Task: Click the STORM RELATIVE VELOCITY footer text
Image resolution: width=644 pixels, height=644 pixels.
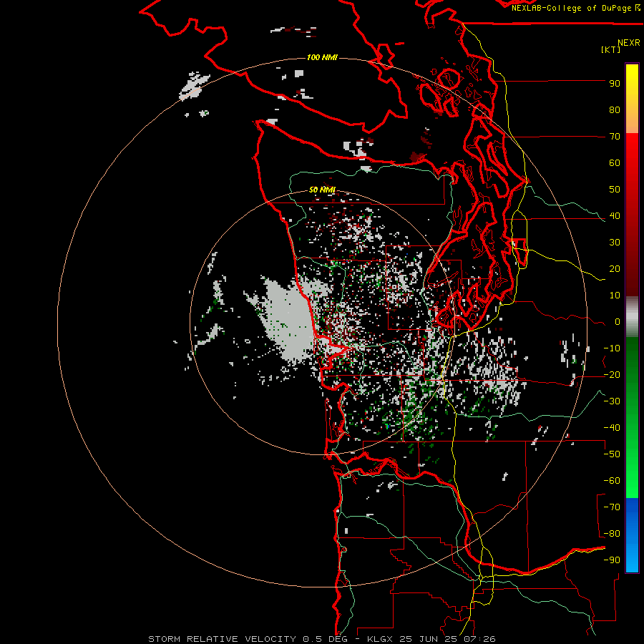Action: [x=222, y=639]
